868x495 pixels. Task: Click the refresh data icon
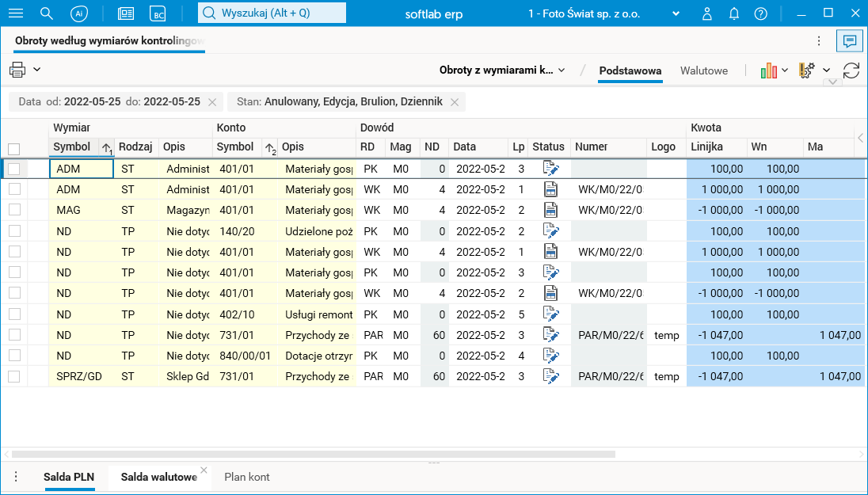851,70
